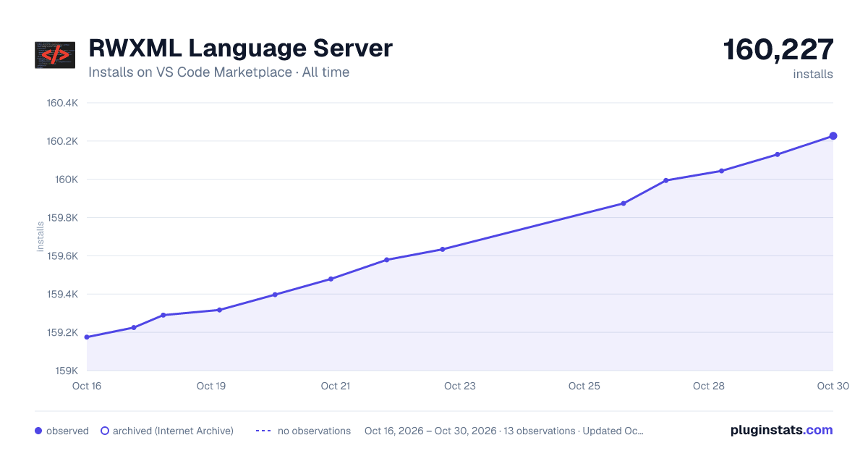The width and height of the screenshot is (868, 456).
Task: Click the Oct 16 first data point
Action: (x=87, y=337)
